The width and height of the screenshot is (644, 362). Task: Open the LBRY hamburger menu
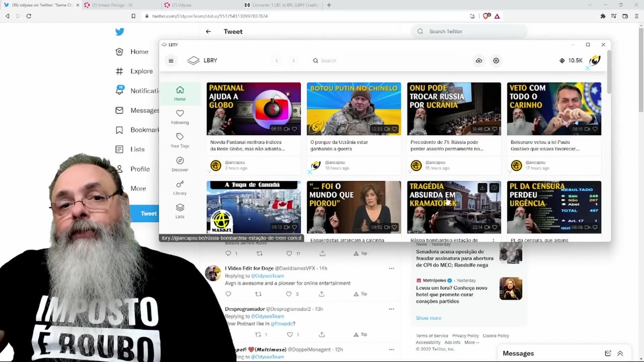pyautogui.click(x=171, y=61)
